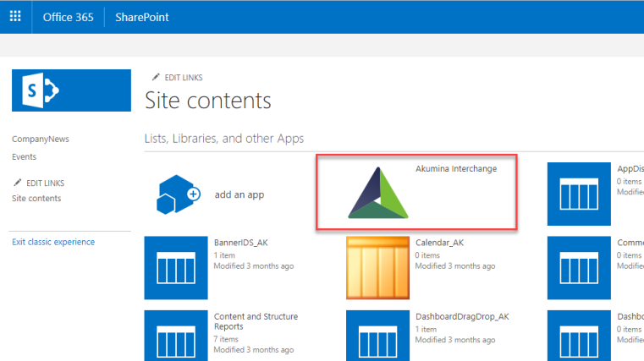Viewport: 644px width, 361px height.
Task: Open Events in the left navigation
Action: tap(24, 156)
